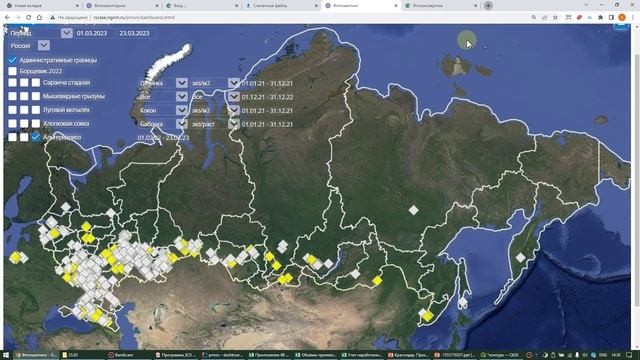Open the Период dropdown arrow
The width and height of the screenshot is (640, 360).
click(67, 33)
